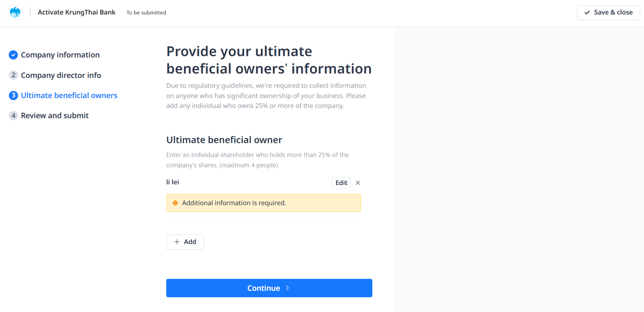
Task: Click the blue checkmark beside Company information
Action: (13, 55)
